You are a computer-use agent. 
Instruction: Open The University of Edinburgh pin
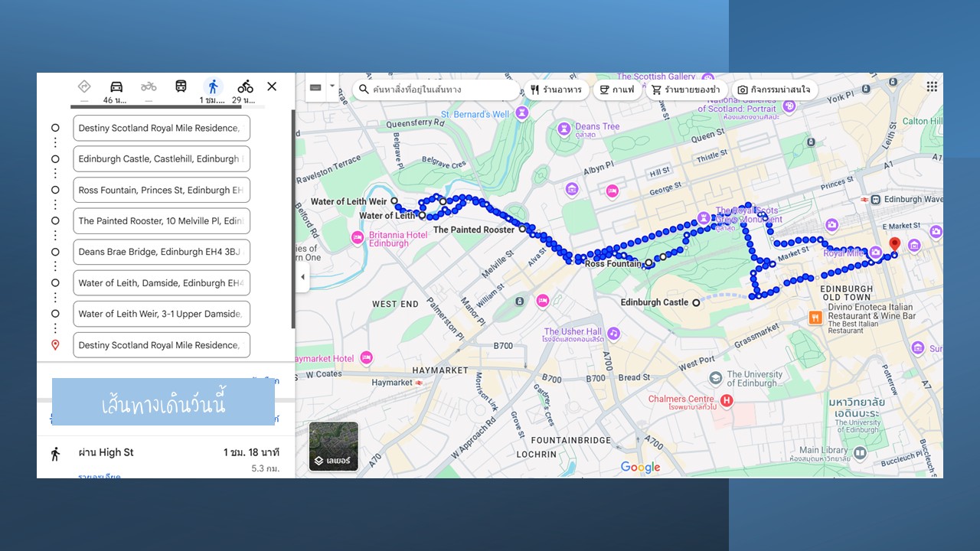point(715,379)
